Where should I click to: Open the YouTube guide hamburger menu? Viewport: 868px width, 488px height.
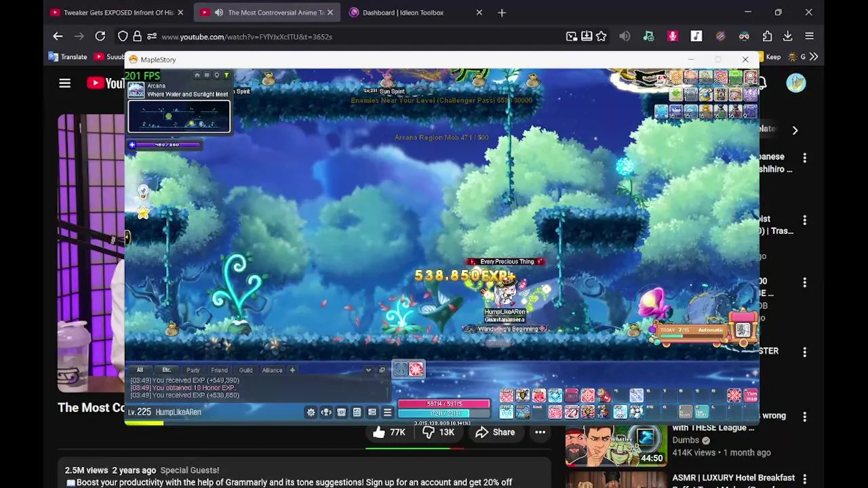[64, 83]
